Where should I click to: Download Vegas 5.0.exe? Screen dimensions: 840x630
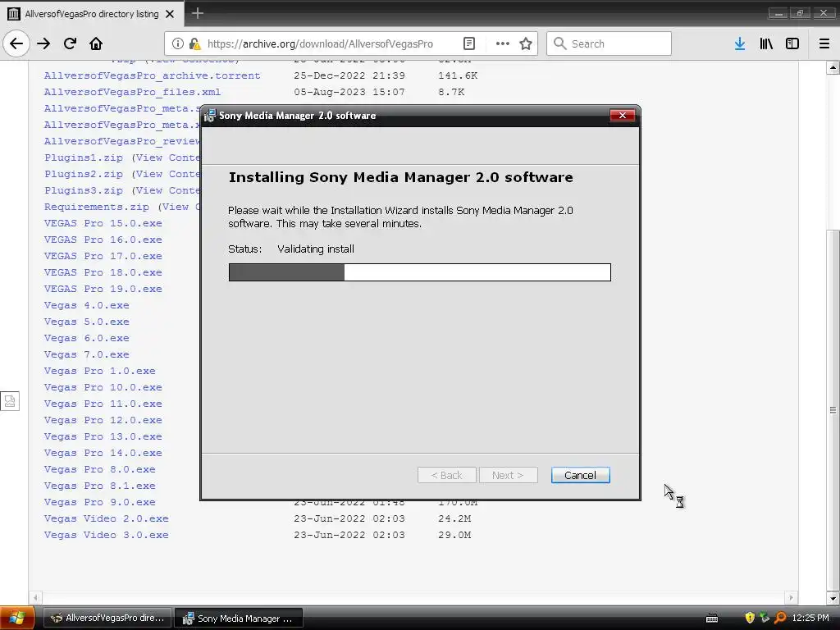click(x=87, y=322)
